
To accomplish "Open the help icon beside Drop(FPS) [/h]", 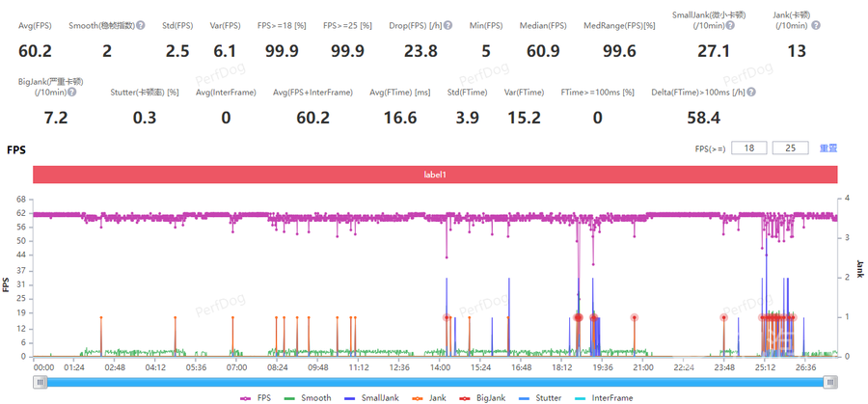I will coord(448,25).
